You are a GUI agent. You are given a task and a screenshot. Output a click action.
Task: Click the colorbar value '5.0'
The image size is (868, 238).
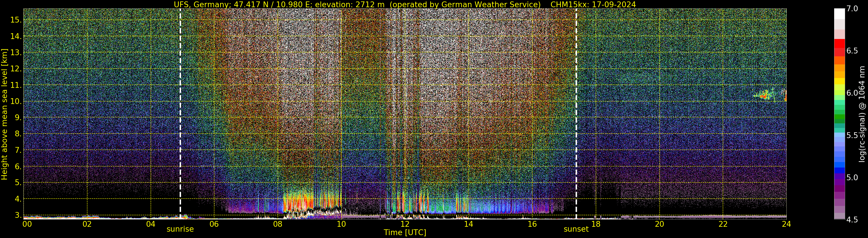tap(852, 177)
